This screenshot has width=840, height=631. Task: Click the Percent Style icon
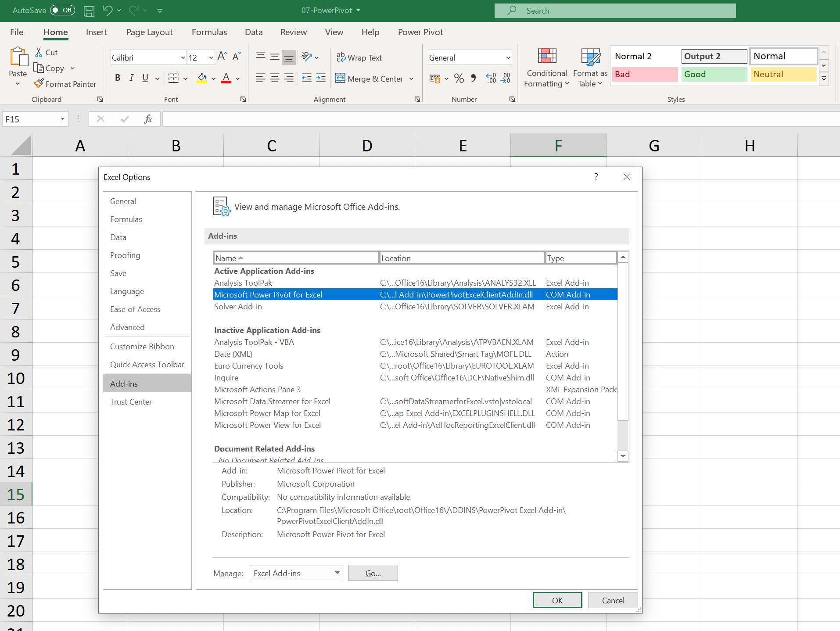tap(459, 78)
